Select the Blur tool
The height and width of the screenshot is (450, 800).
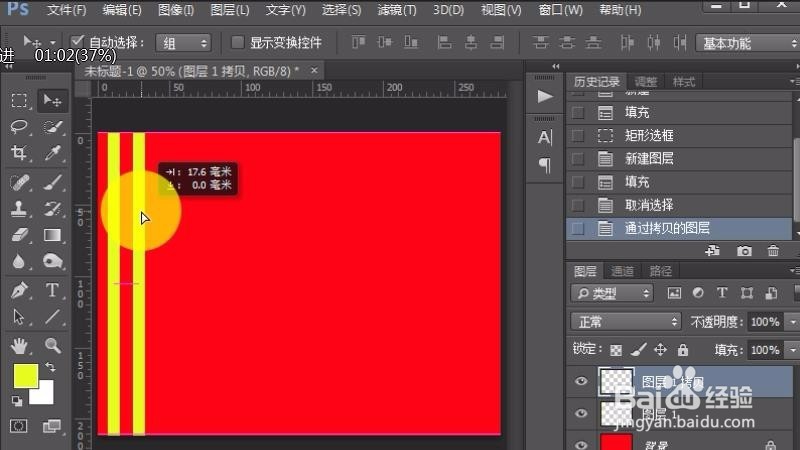coord(19,261)
